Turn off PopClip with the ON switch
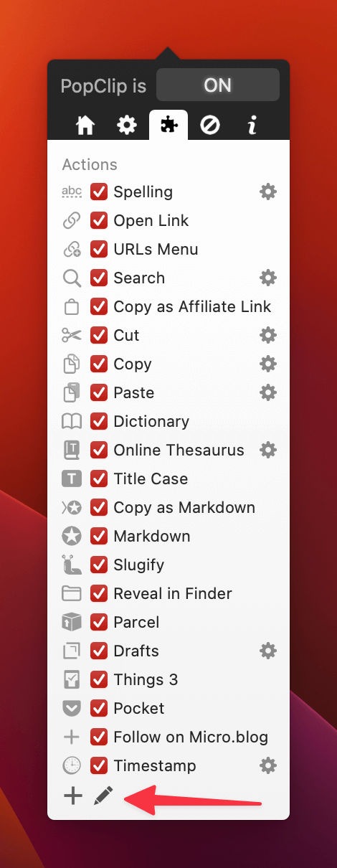337x868 pixels. (218, 85)
